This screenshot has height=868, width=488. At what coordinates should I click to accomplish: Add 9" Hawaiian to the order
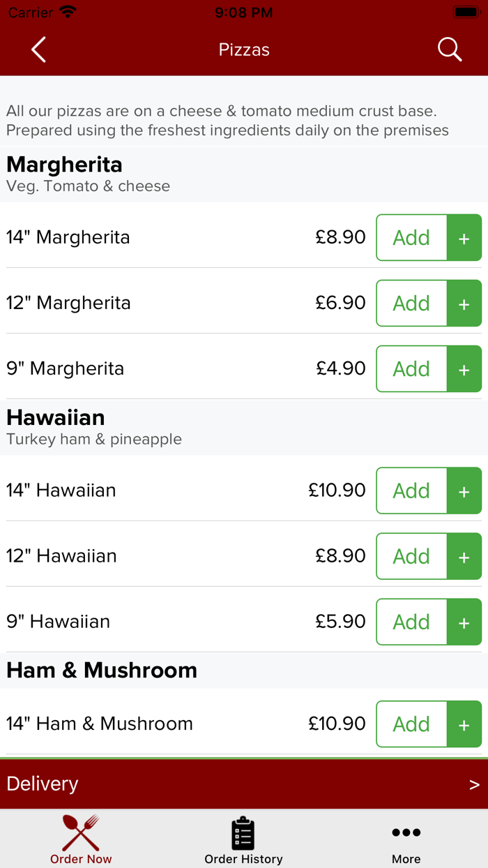(411, 622)
